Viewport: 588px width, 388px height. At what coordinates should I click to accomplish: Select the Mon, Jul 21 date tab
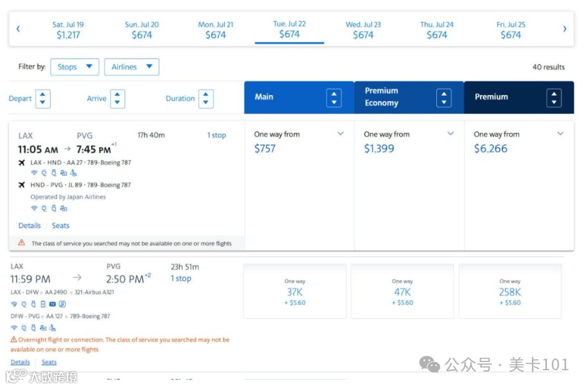pyautogui.click(x=215, y=30)
